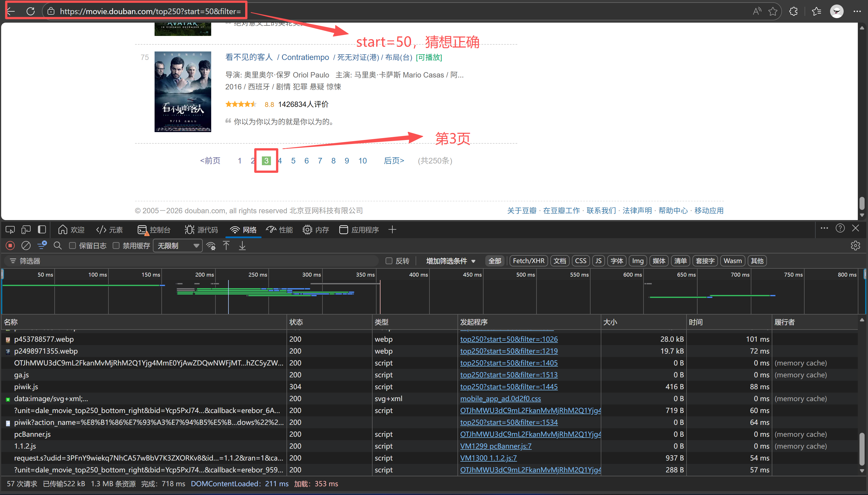
Task: Toggle the DevTools activity bar icon
Action: coord(42,230)
